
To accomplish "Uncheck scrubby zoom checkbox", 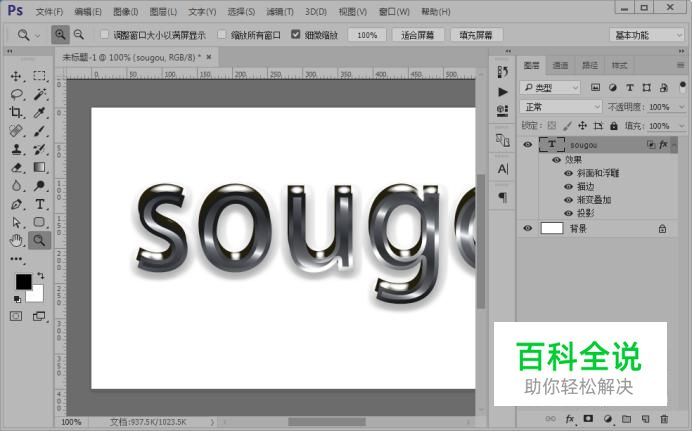I will click(296, 34).
